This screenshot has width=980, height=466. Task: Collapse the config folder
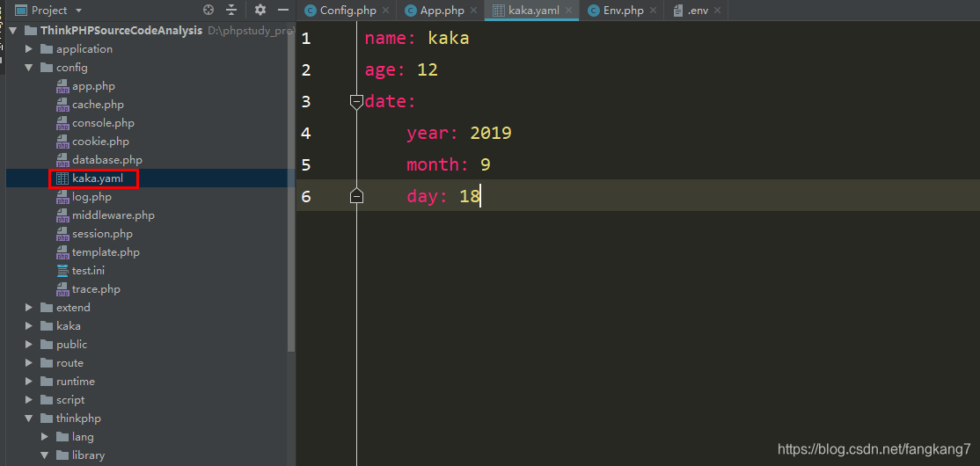coord(29,68)
